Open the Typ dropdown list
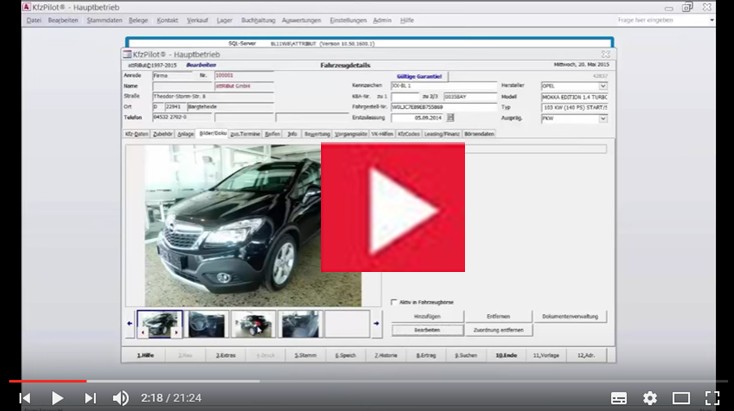 click(x=603, y=107)
